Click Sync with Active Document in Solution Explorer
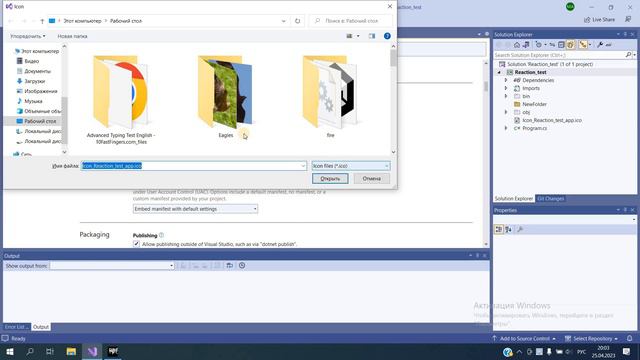This screenshot has height=360, width=640. click(552, 45)
